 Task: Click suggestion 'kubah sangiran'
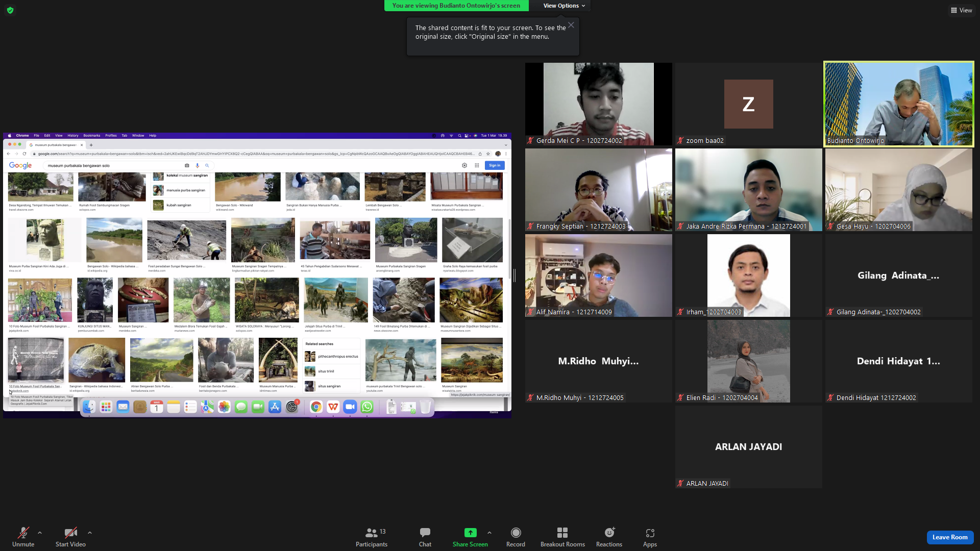(x=181, y=205)
